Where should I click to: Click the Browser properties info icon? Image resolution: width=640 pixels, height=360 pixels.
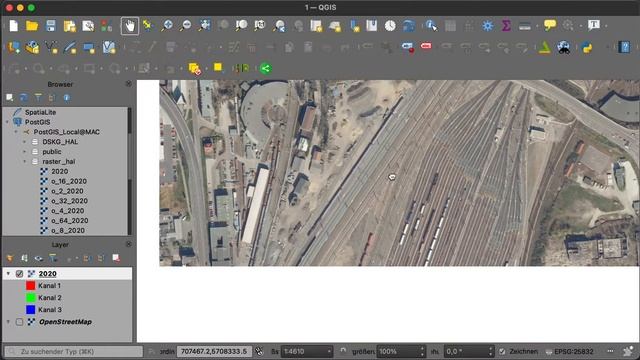[67, 98]
